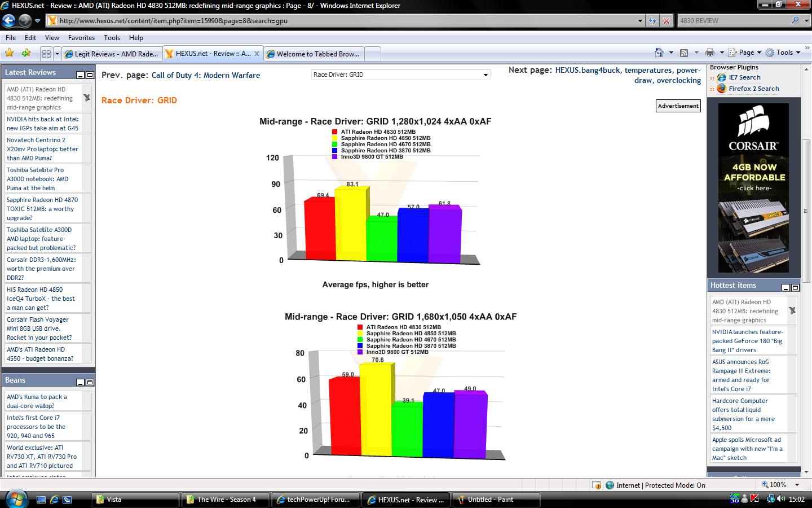The image size is (812, 508).
Task: Open AMD's Kuma dual-core article
Action: 37,401
